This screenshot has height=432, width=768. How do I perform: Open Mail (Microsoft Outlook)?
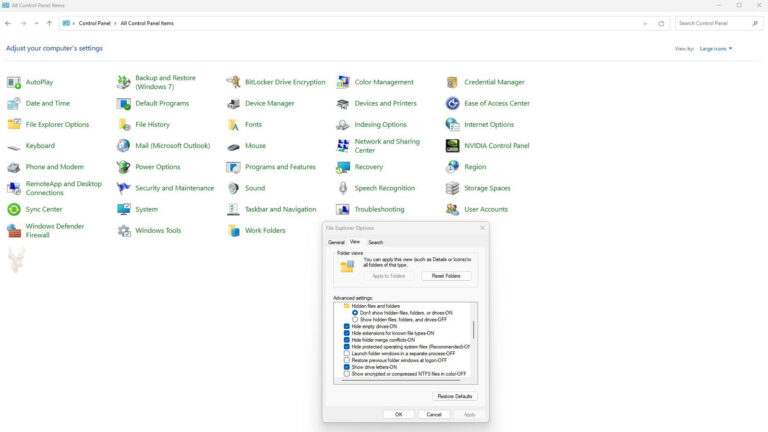click(x=163, y=146)
